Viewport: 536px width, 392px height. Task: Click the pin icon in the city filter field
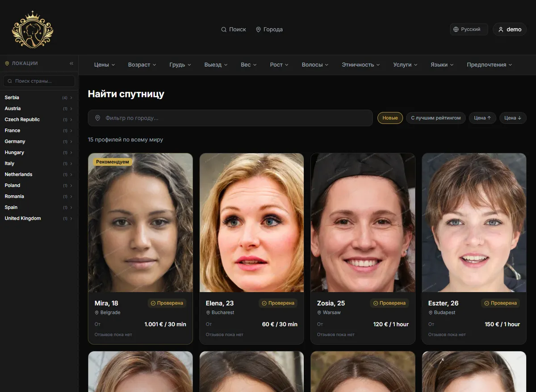point(98,118)
